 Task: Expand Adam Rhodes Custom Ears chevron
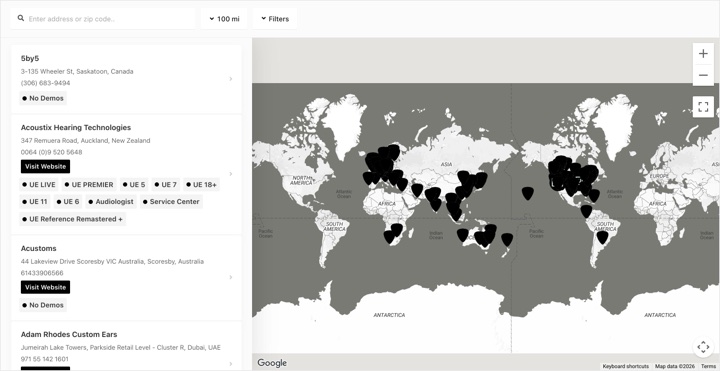[x=231, y=364]
